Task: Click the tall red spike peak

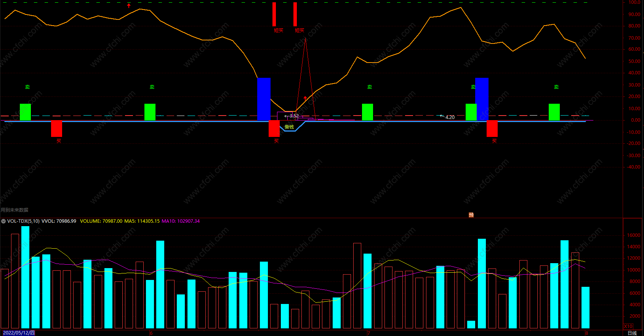Action: 305,39
